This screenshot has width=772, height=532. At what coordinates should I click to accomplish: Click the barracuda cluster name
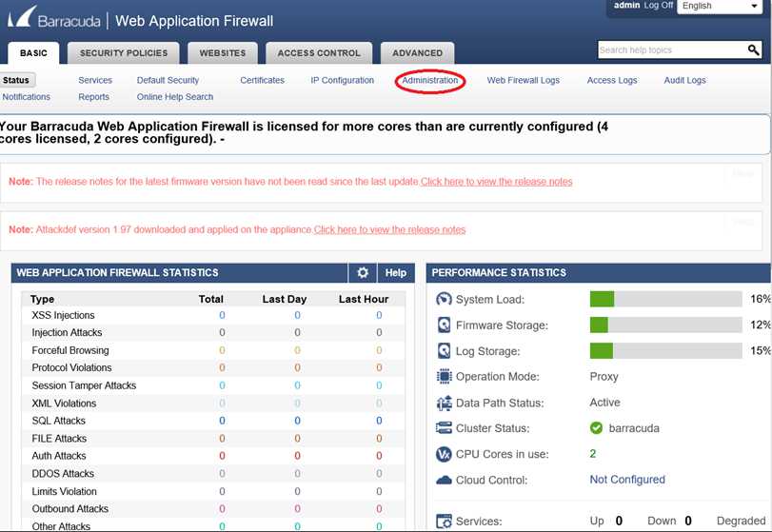pyautogui.click(x=634, y=428)
